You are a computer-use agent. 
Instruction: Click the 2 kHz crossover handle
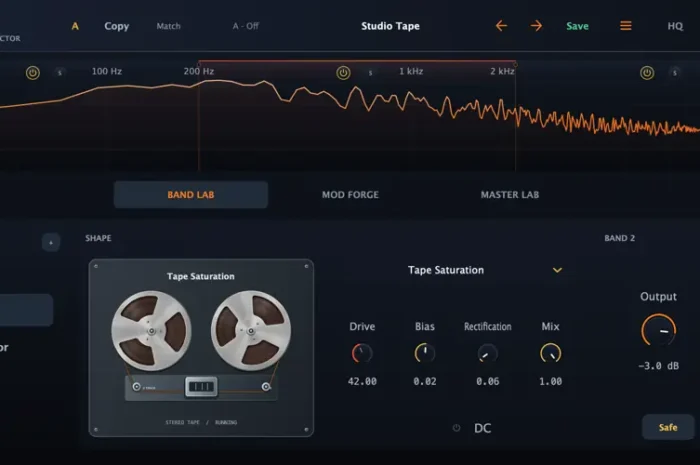click(516, 65)
